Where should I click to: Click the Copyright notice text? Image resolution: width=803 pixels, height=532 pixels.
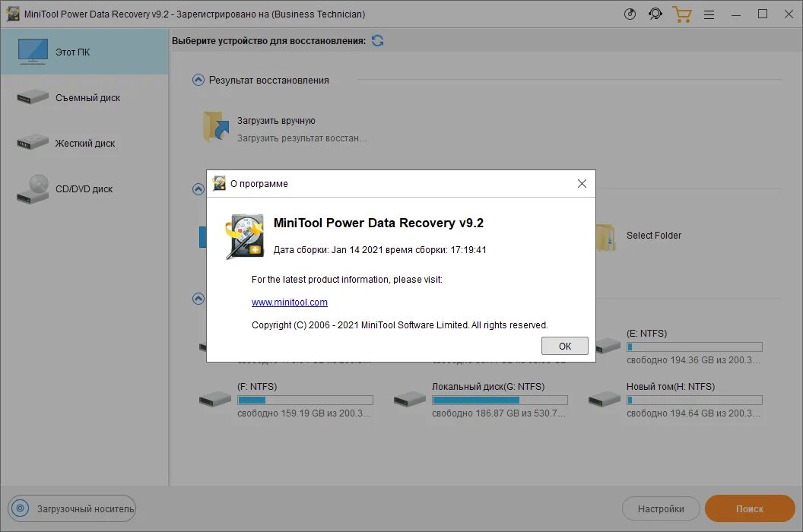(399, 325)
